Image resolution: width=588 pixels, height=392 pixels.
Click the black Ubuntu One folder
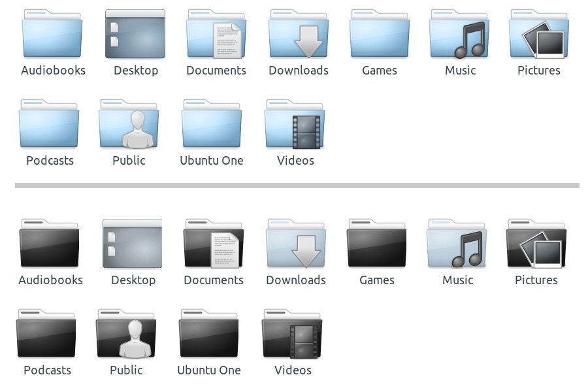coord(209,335)
